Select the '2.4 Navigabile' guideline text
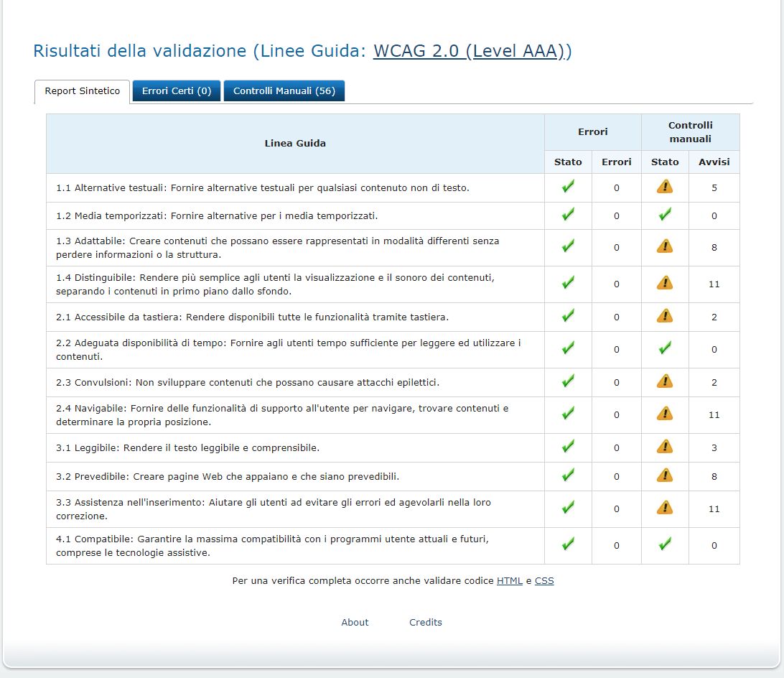 click(282, 415)
